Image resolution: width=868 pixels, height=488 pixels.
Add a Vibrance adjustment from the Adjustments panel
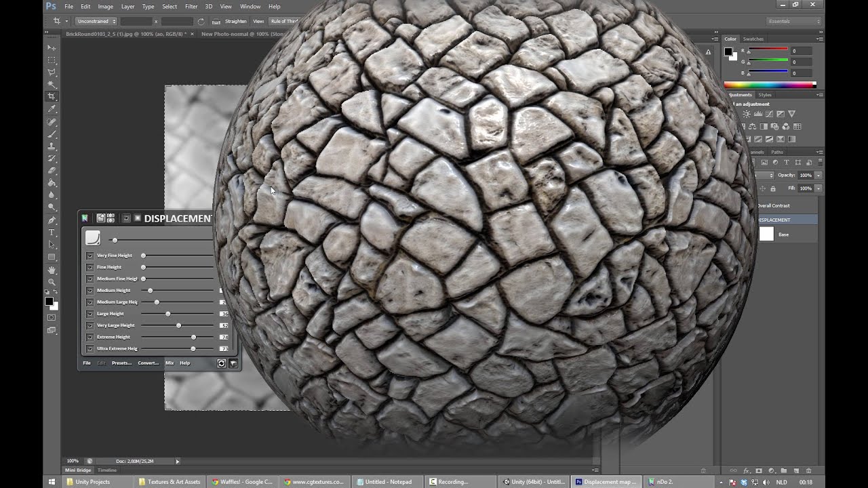click(x=792, y=114)
